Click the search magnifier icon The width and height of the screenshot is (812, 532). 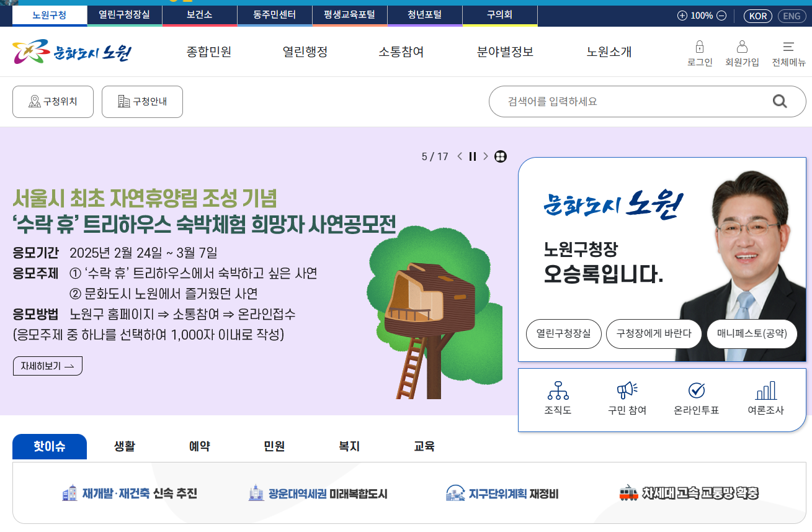(779, 101)
